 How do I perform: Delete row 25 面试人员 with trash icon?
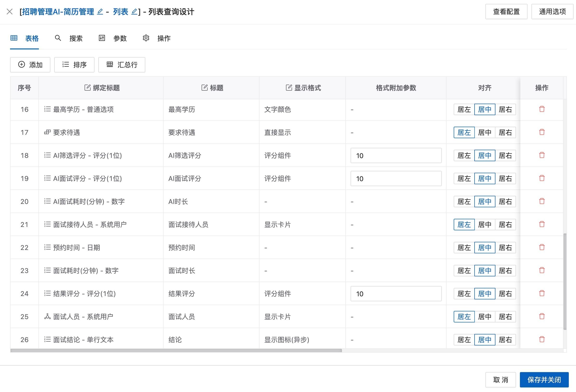[x=542, y=316]
